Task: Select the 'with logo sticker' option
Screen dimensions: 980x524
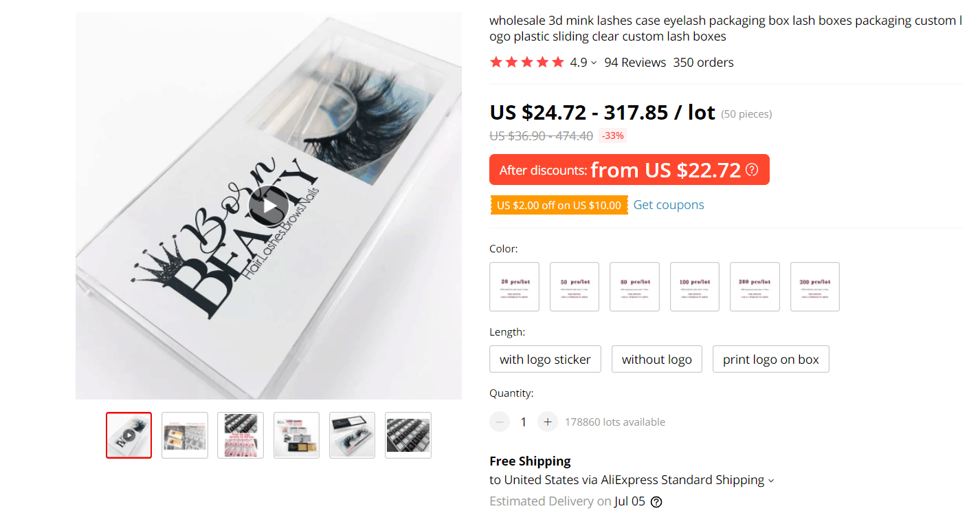Action: click(x=545, y=358)
